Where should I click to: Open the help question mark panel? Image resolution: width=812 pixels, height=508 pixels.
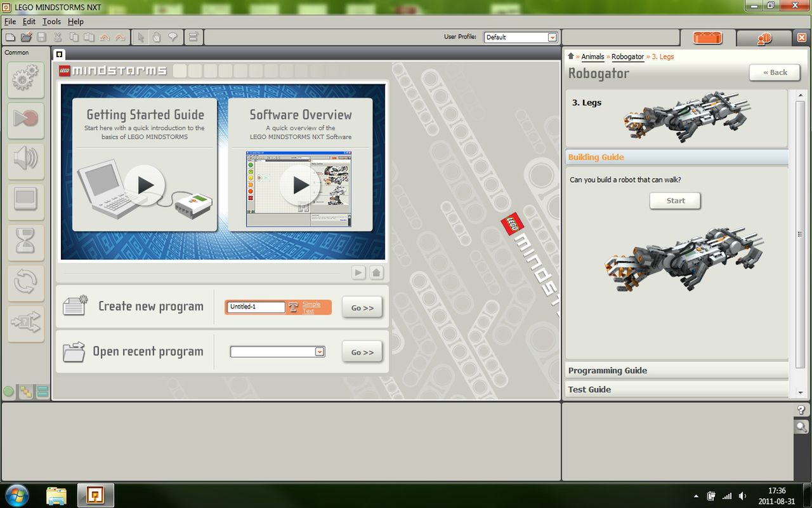(x=801, y=410)
